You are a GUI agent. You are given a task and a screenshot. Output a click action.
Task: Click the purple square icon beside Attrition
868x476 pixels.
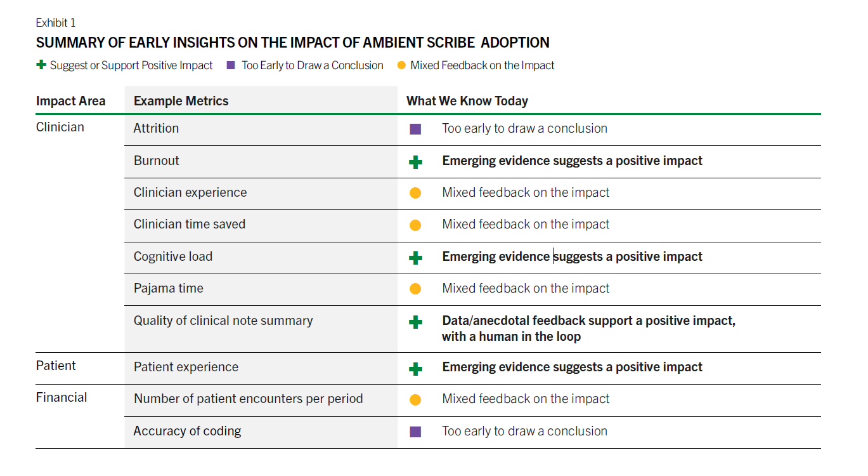(415, 129)
